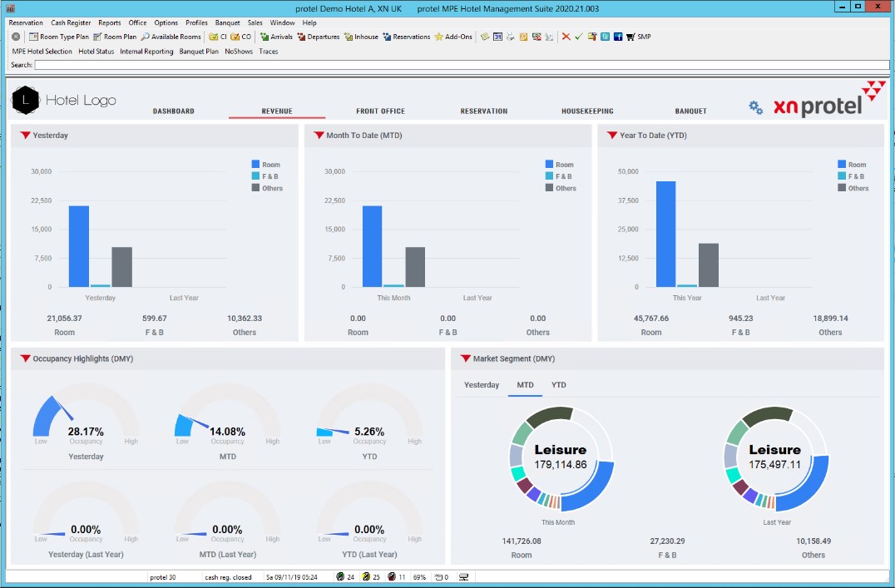Collapse the Market Segment panel arrow
The height and width of the screenshot is (588, 895).
pos(465,358)
